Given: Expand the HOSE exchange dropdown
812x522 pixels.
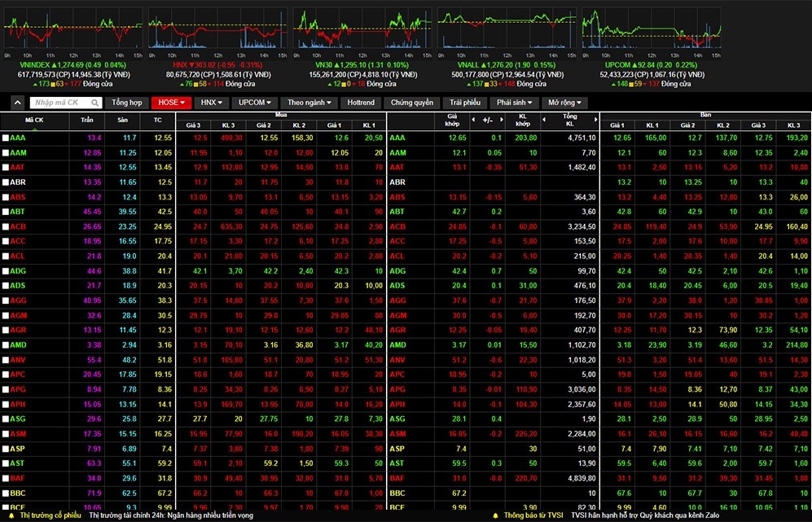Looking at the screenshot, I should (x=172, y=103).
